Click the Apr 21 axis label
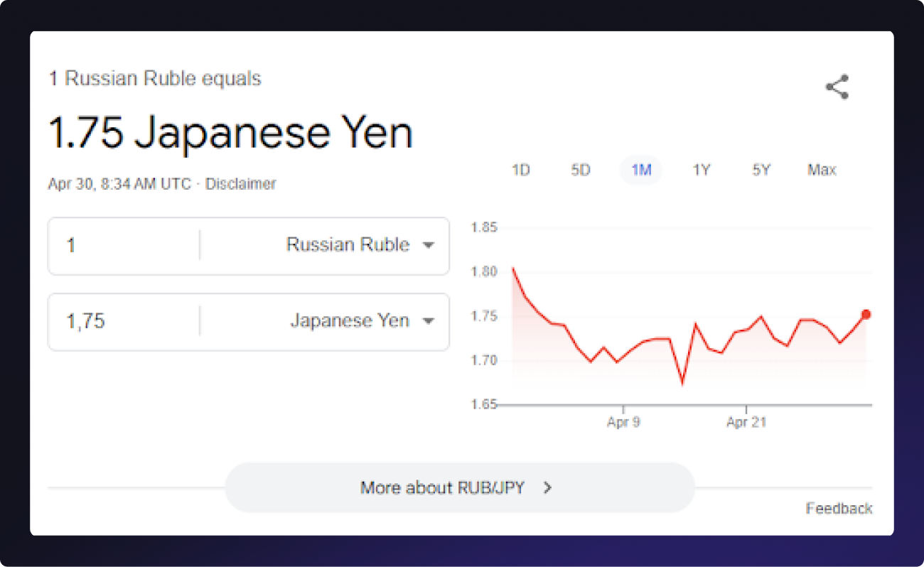 click(x=746, y=422)
